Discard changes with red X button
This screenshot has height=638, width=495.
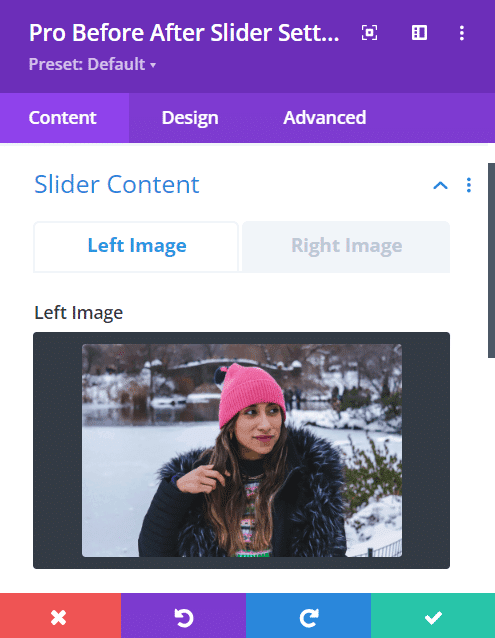point(60,616)
